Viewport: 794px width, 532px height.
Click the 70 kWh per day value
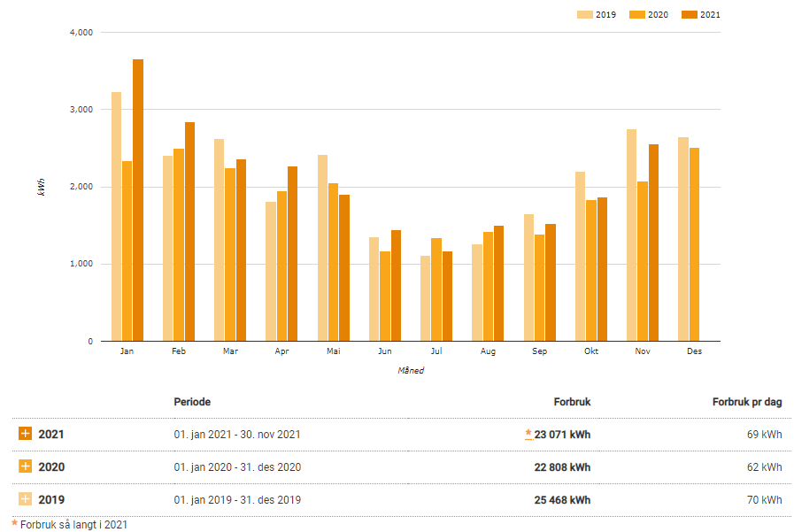tap(764, 500)
